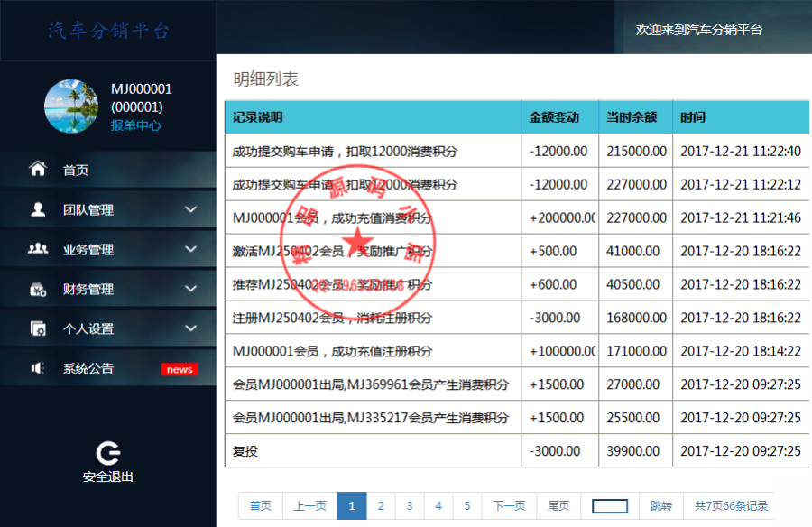Click the settings-page icon beside 个人设置
Image resolution: width=812 pixels, height=527 pixels.
tap(37, 328)
